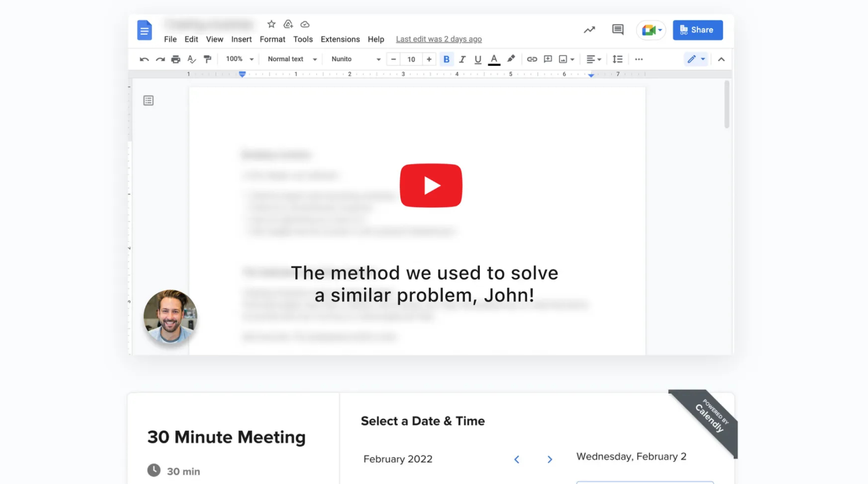
Task: Star the document with star icon
Action: (x=271, y=24)
